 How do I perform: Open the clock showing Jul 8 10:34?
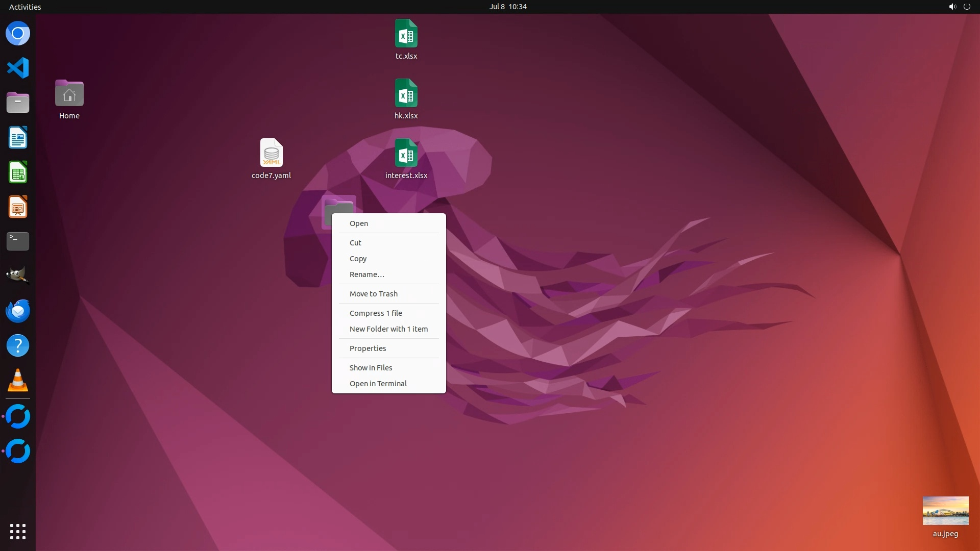click(507, 7)
